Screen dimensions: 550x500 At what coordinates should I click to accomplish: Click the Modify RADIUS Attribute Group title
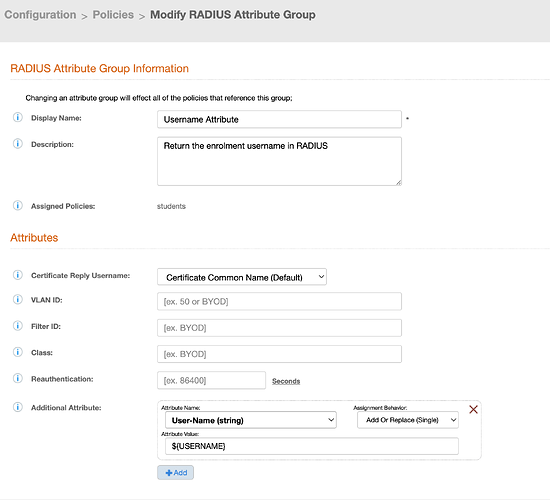[233, 15]
